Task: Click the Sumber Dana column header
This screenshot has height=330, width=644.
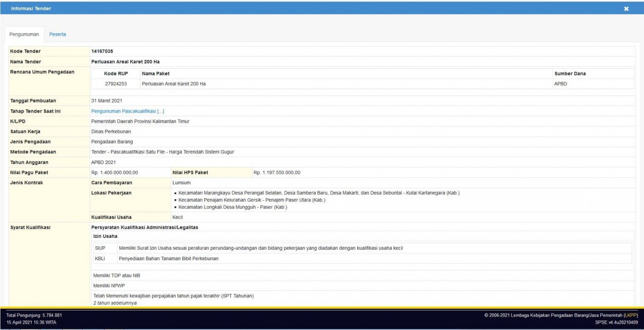Action: pyautogui.click(x=570, y=74)
